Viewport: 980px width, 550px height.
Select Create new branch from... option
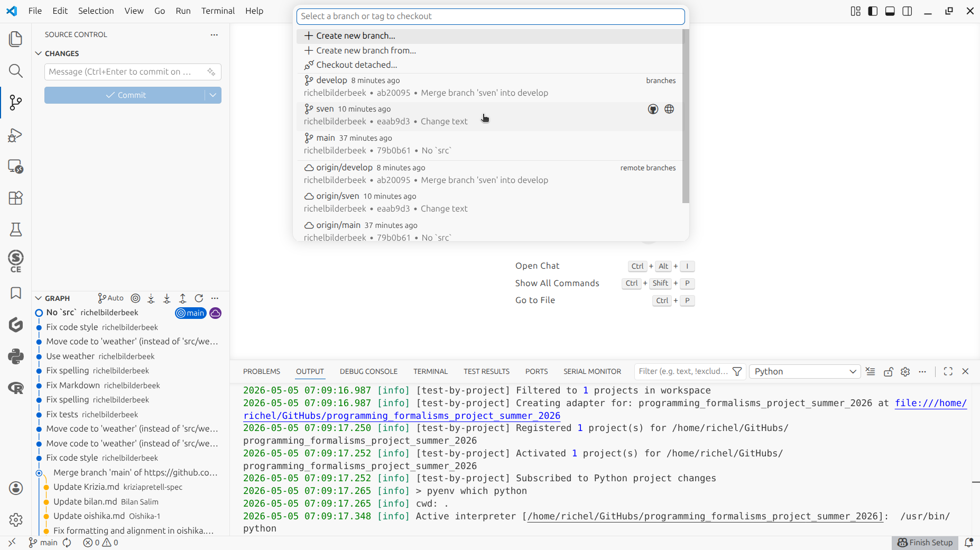tap(489, 51)
